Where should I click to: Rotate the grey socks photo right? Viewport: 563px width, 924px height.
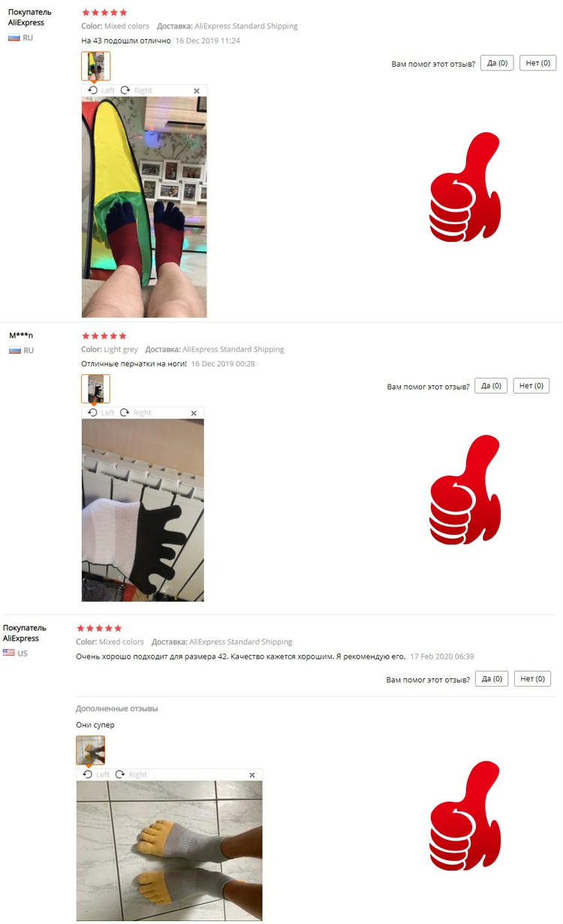click(x=136, y=412)
